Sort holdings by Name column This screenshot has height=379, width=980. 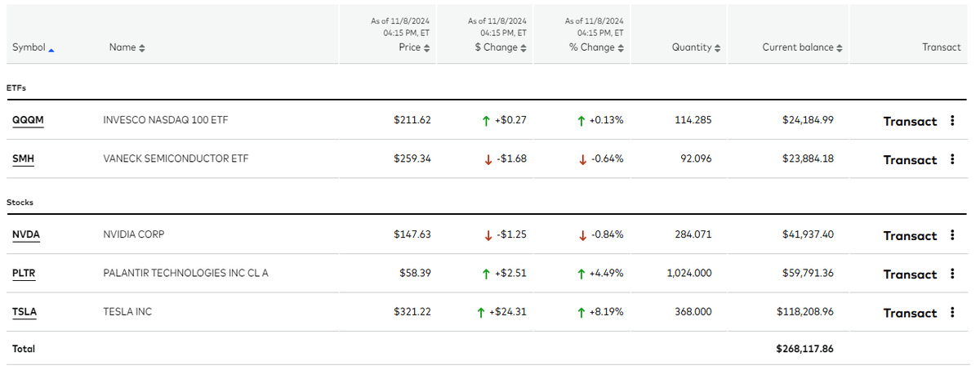coord(127,47)
